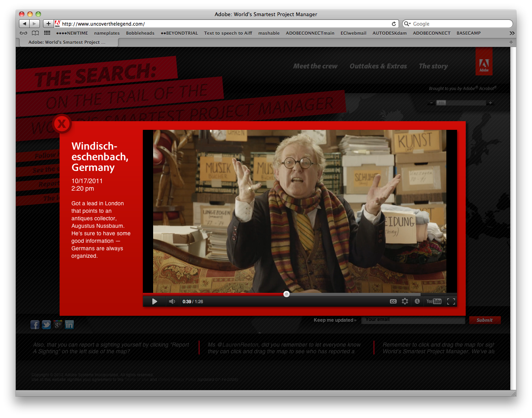
Task: Open Outtakes & Extras page
Action: point(378,66)
